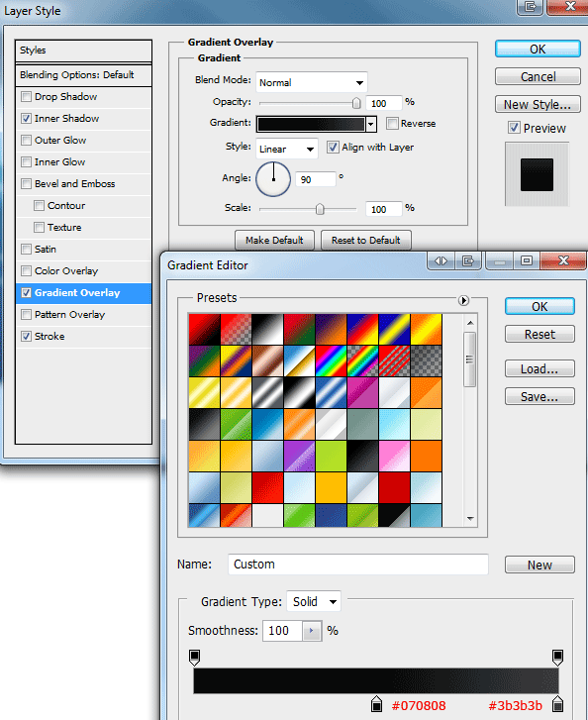Viewport: 588px width, 720px height.
Task: Select the left black color stop
Action: [376, 704]
